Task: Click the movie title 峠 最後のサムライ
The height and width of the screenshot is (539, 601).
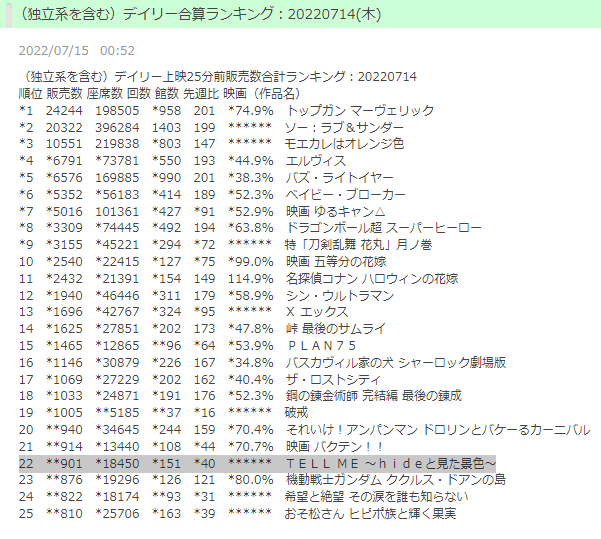Action: click(335, 329)
